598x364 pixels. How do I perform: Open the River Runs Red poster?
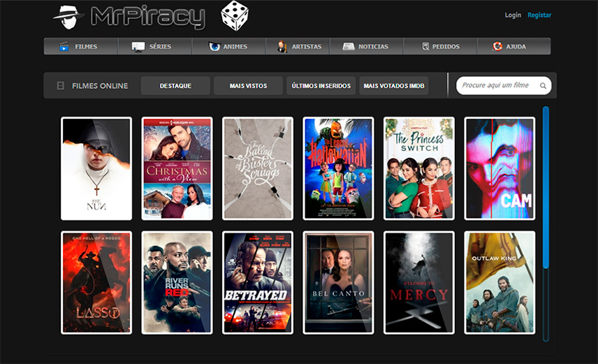177,283
